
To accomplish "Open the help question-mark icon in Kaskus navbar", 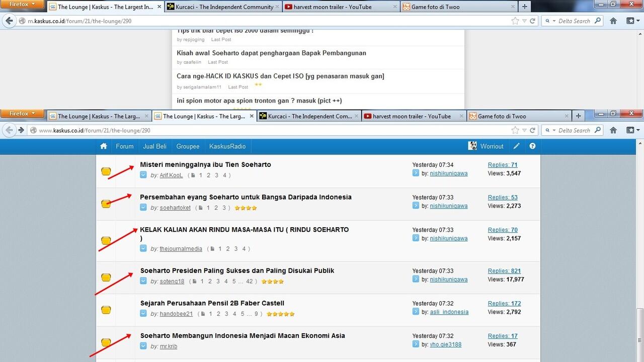I will pyautogui.click(x=532, y=146).
